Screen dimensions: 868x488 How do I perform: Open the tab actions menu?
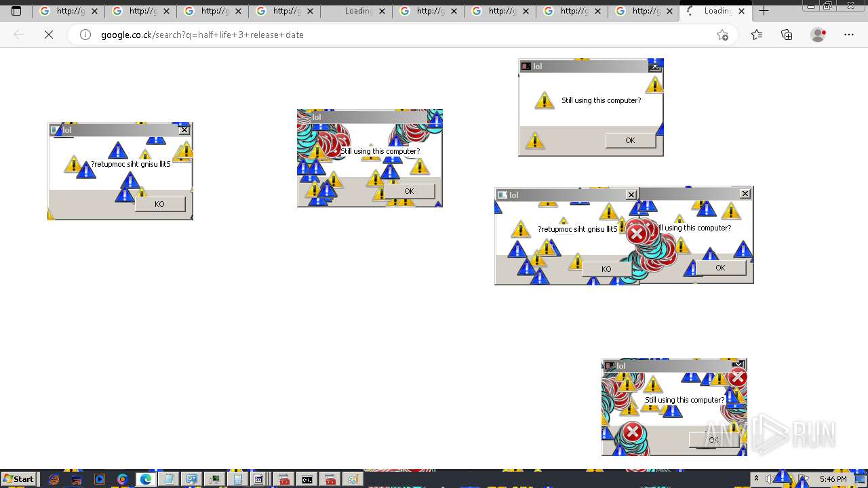[x=16, y=11]
